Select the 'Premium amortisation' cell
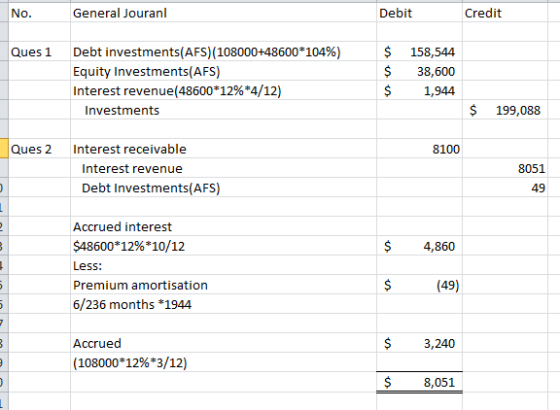Image resolution: width=560 pixels, height=410 pixels. point(223,285)
